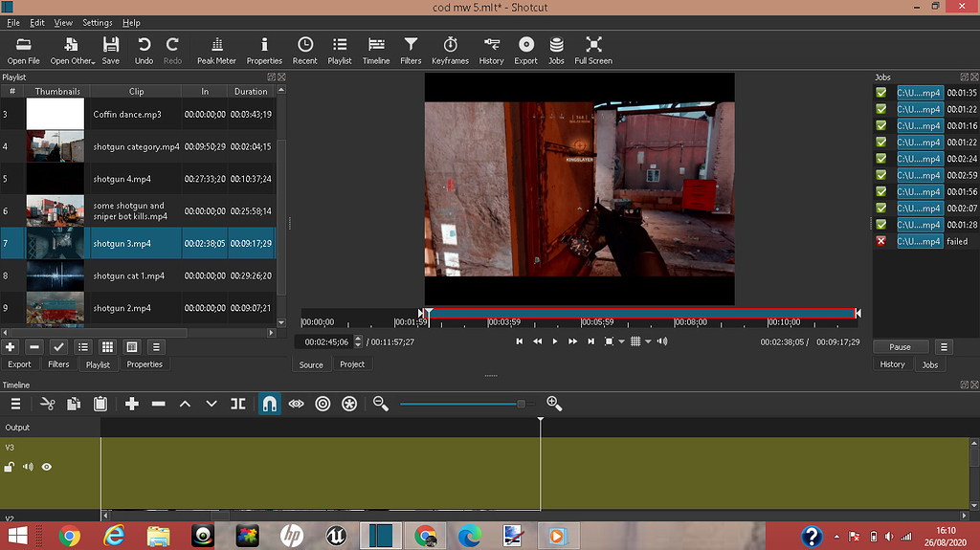Toggle ripple trim and drop

323,404
